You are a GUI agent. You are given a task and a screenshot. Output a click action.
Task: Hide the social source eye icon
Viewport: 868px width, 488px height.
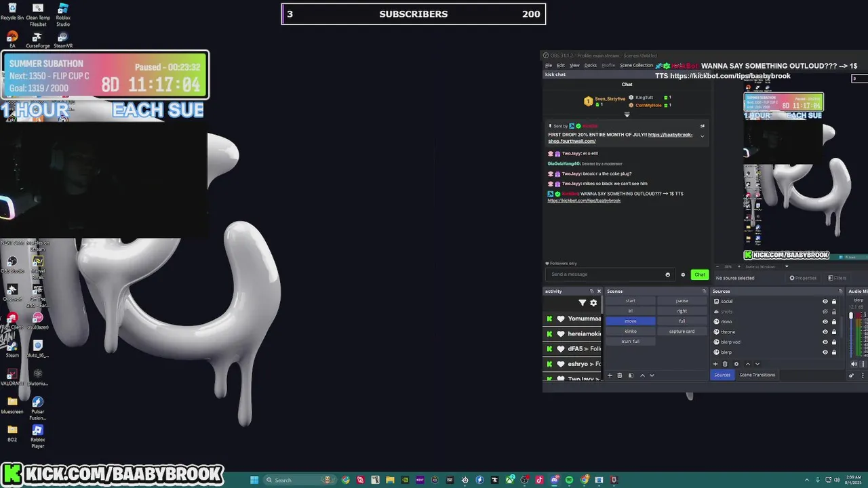[x=825, y=301]
